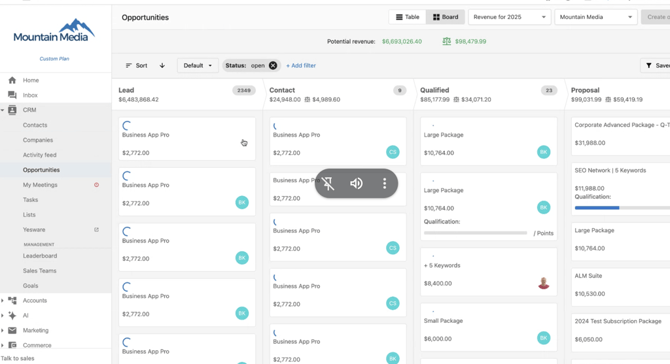Click the AI sparkle icon
Screen dimensions: 670x364
(x=12, y=315)
